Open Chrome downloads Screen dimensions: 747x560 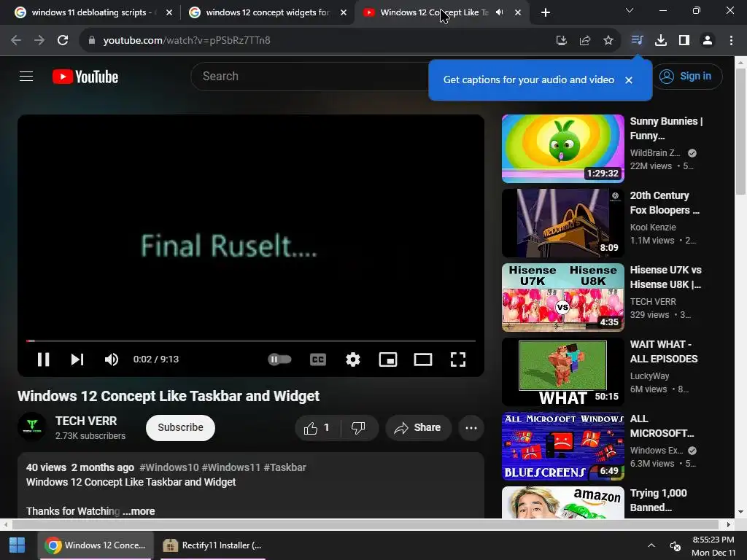[x=661, y=41]
